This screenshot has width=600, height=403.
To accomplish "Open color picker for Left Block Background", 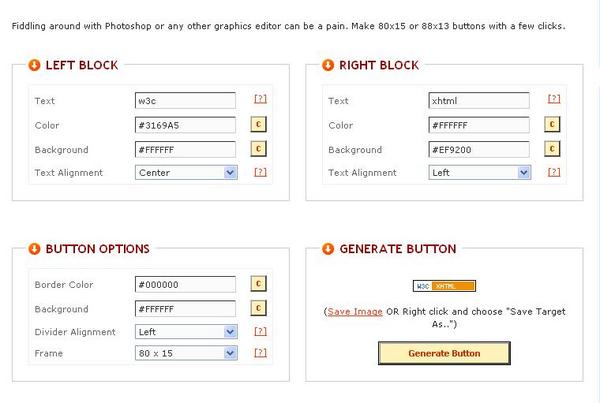I will (x=258, y=148).
